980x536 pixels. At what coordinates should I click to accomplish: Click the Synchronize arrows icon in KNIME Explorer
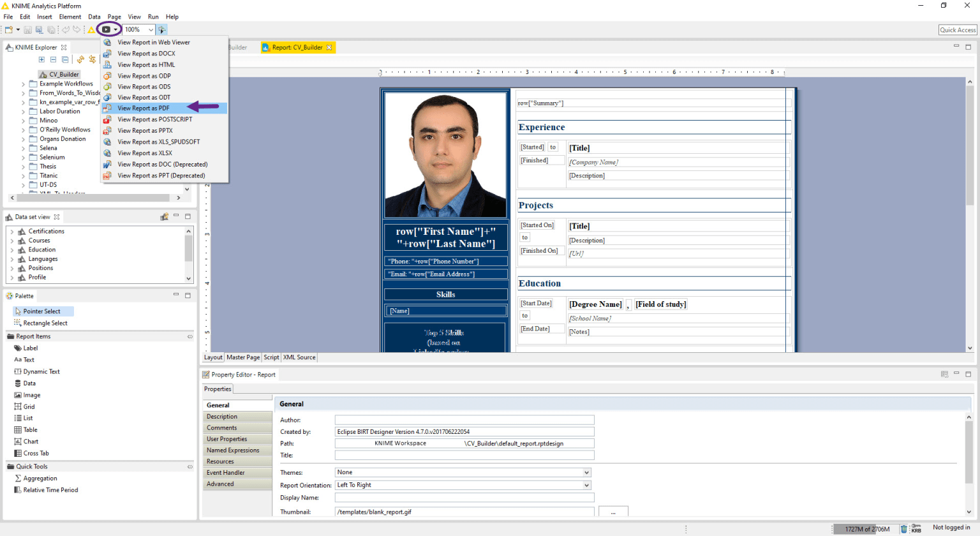tap(92, 59)
